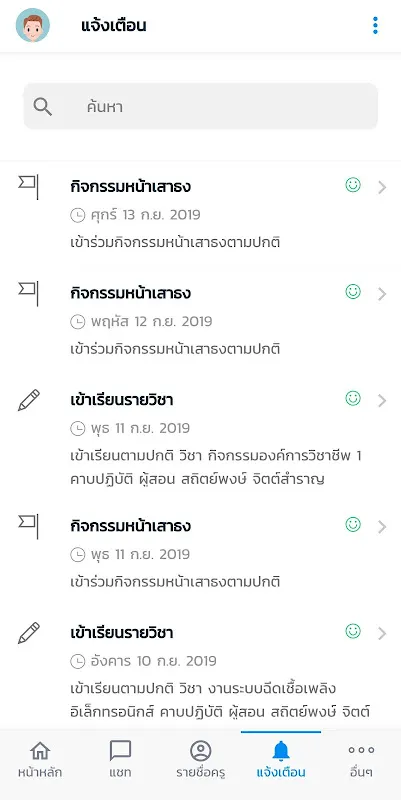Click green smiley on อังคาร 10 ก.ย. item
This screenshot has width=401, height=800.
point(353,631)
